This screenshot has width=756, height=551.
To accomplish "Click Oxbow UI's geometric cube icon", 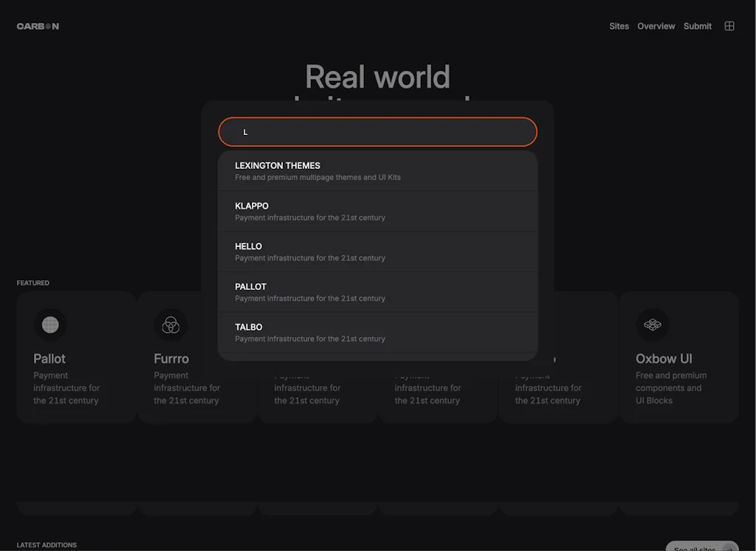I will coord(653,325).
